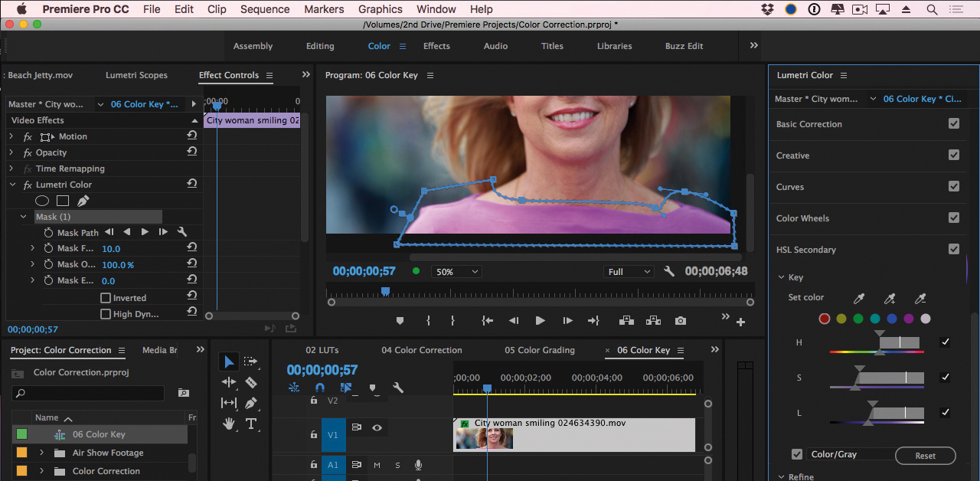Collapse the Lumetri Color effect
Viewport: 980px width, 481px height.
12,185
